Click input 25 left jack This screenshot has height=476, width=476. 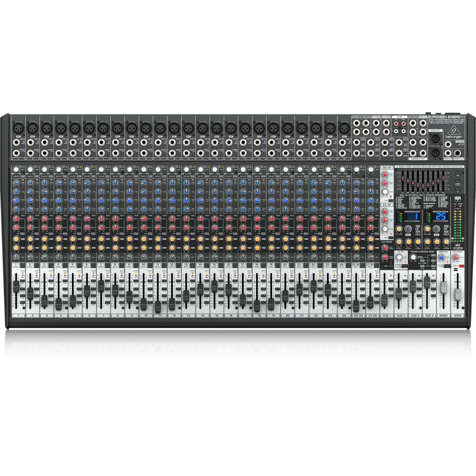[x=357, y=142]
